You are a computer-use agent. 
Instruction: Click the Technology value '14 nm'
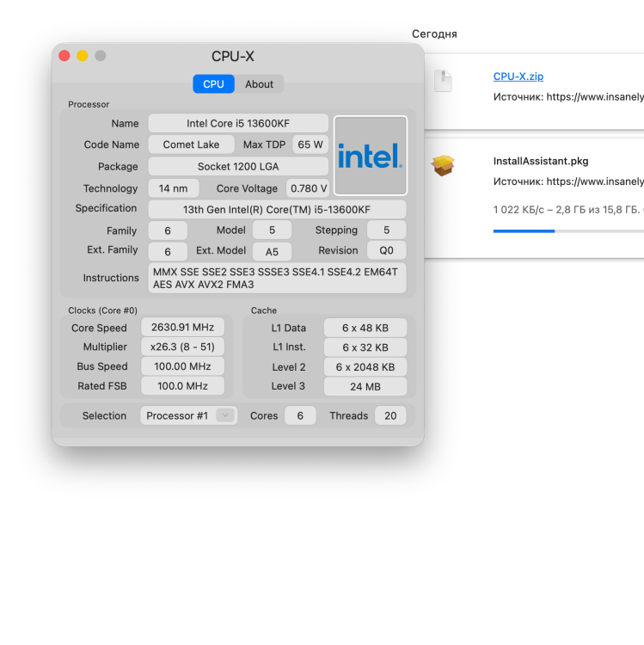173,188
